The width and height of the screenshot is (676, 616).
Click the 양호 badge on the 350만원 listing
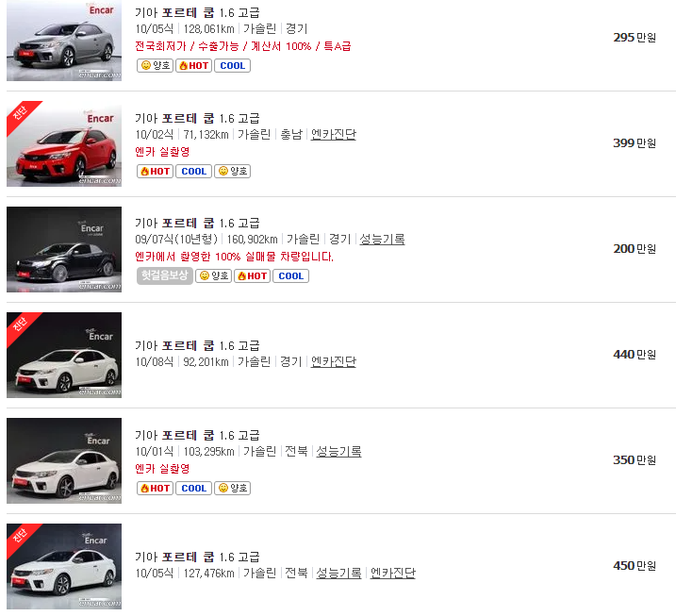[232, 489]
